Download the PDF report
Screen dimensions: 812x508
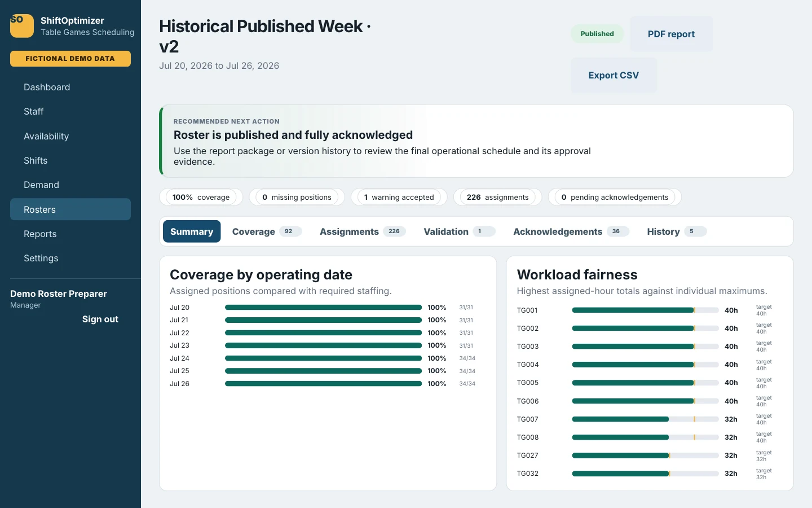[x=671, y=34]
